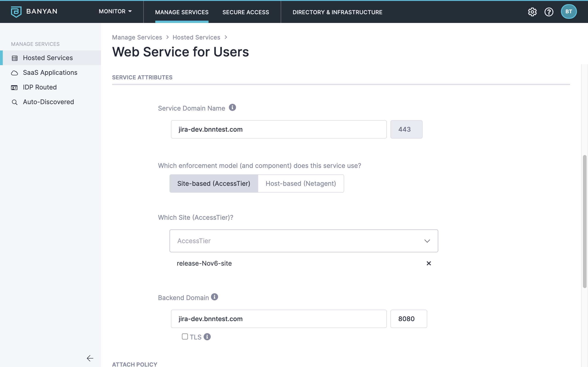Screen dimensions: 588x367
Task: Open the settings gear icon
Action: click(x=532, y=12)
